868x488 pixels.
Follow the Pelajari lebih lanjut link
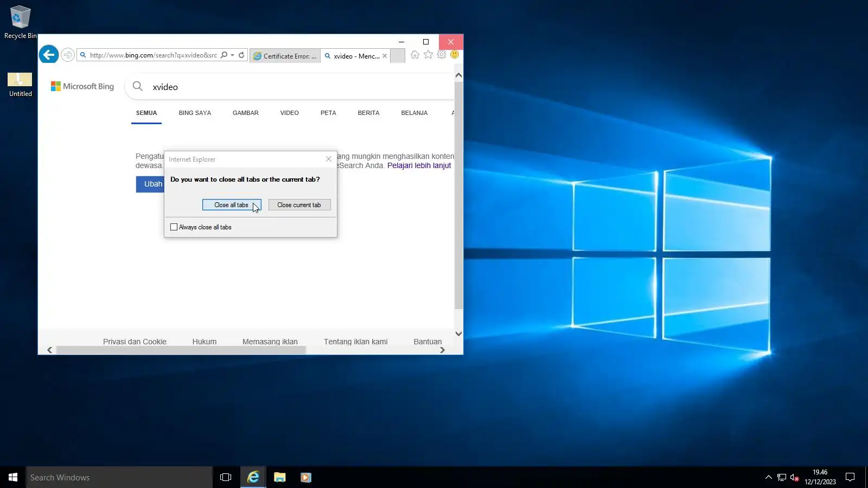click(x=419, y=166)
